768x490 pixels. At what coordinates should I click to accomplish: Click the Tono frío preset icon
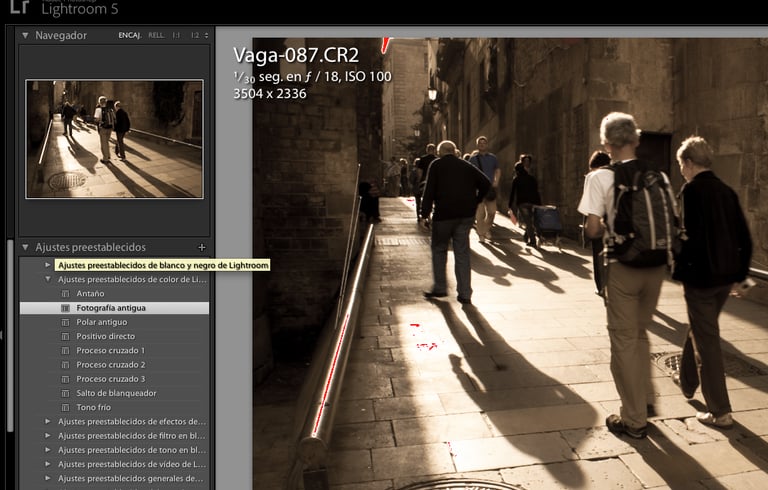pos(65,407)
